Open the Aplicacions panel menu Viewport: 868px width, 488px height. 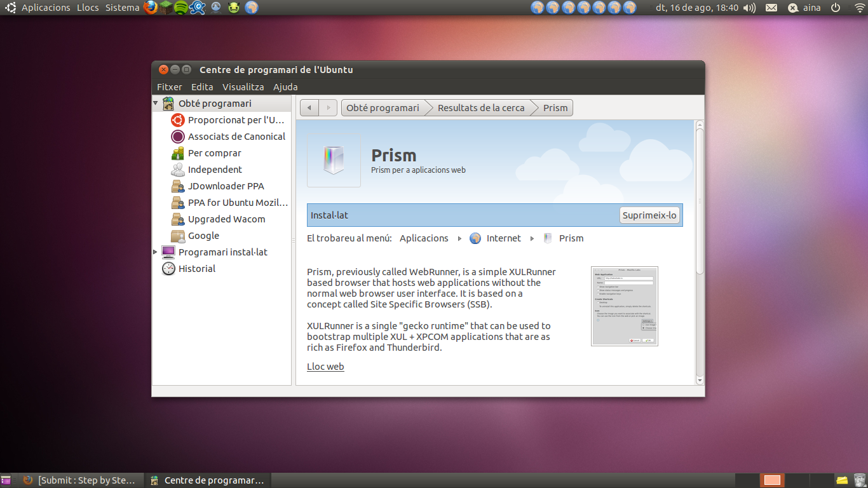[46, 8]
